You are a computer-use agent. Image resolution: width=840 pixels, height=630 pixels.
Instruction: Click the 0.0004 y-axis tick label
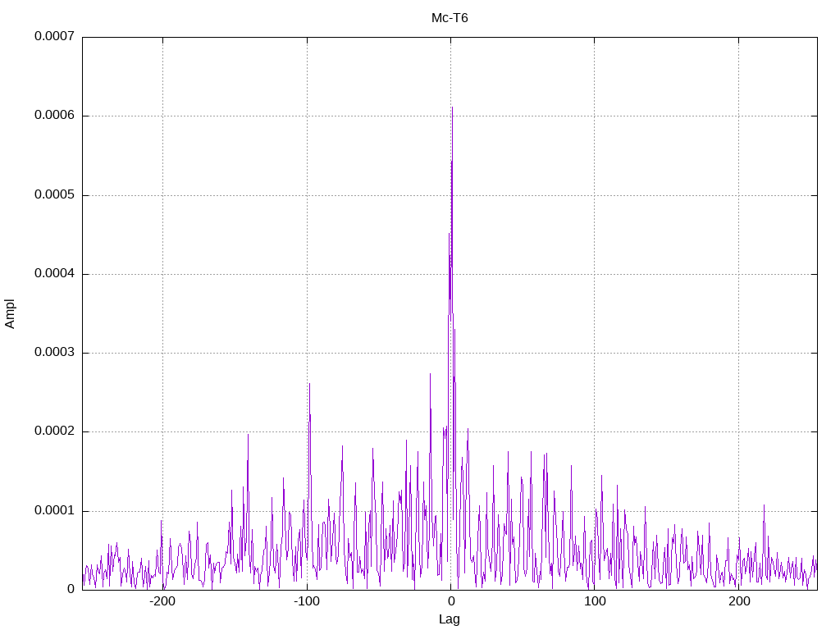[54, 273]
